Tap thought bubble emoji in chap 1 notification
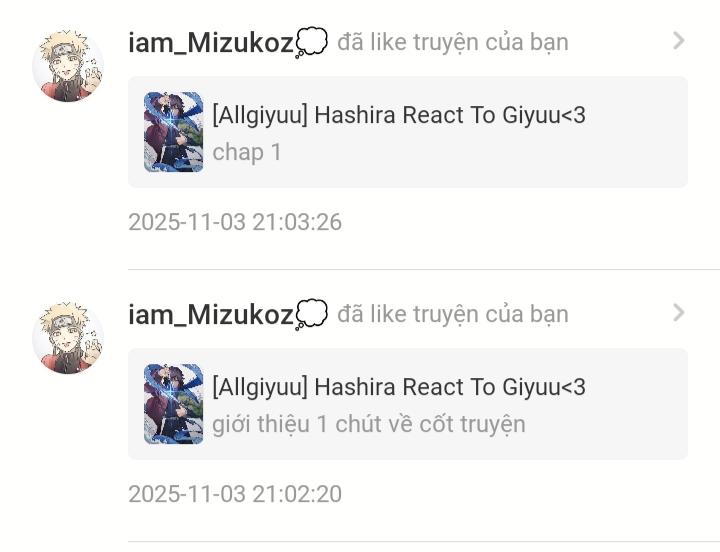The height and width of the screenshot is (552, 720). pos(311,43)
